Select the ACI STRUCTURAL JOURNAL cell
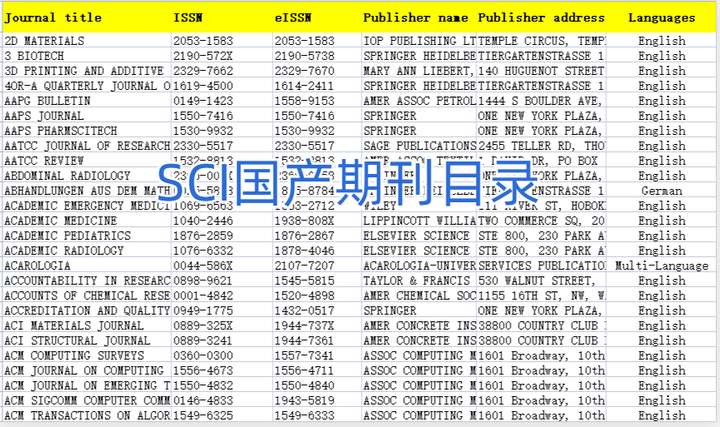Image resolution: width=720 pixels, height=427 pixels. 87,341
